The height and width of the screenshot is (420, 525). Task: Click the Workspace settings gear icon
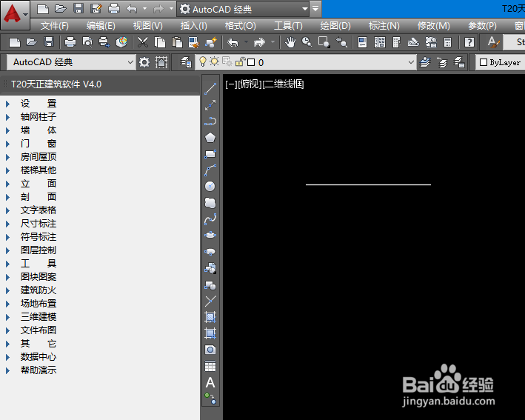144,62
